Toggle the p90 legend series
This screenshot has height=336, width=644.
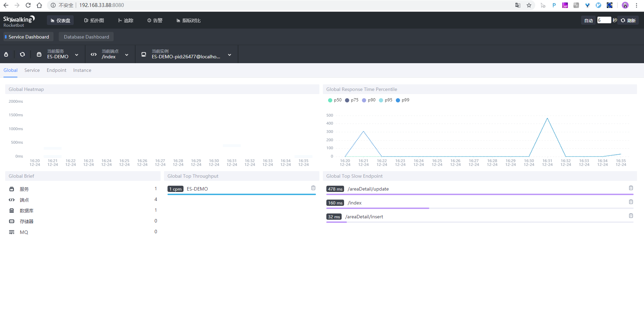(x=369, y=100)
